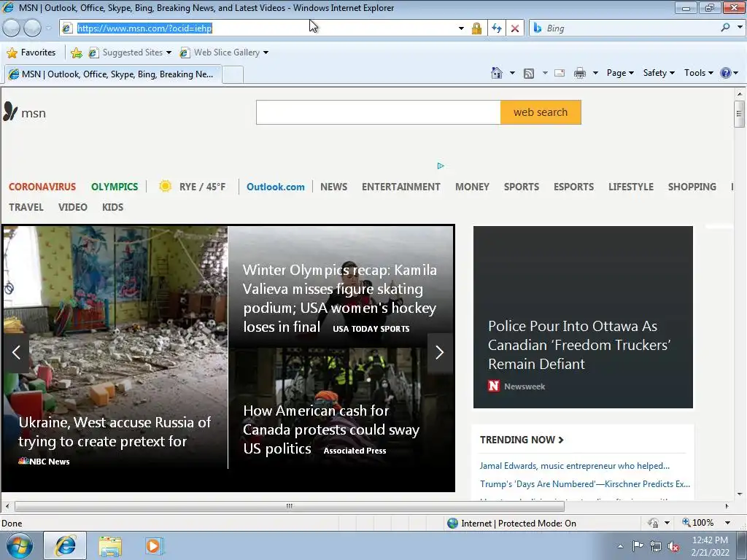This screenshot has height=560, width=747.
Task: Click the status bar privacy icon
Action: pos(653,523)
